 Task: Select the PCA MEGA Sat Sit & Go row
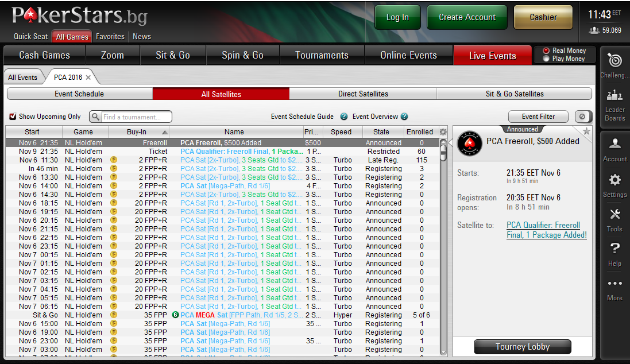[222, 315]
